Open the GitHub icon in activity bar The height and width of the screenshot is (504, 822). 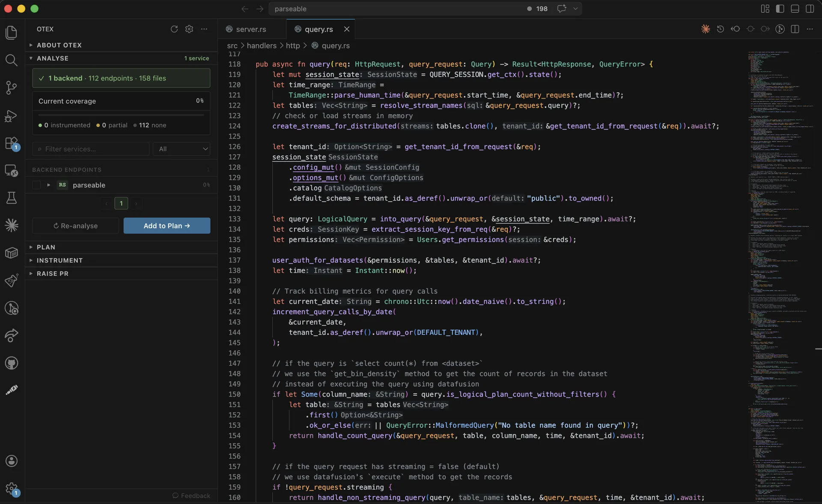[12, 363]
